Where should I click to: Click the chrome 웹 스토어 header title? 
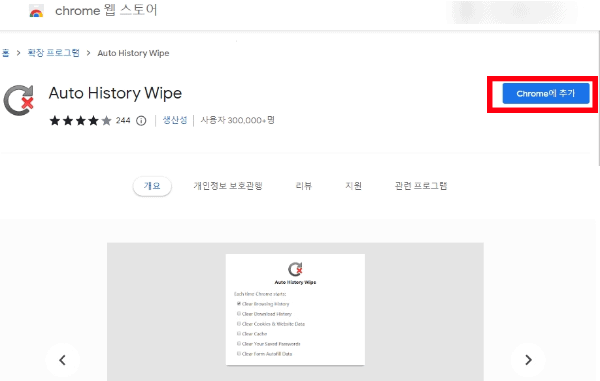coord(106,10)
